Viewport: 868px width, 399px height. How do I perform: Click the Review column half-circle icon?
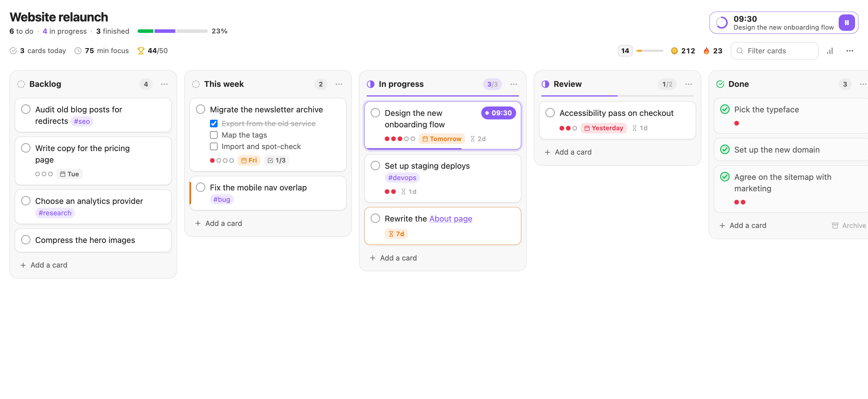545,84
